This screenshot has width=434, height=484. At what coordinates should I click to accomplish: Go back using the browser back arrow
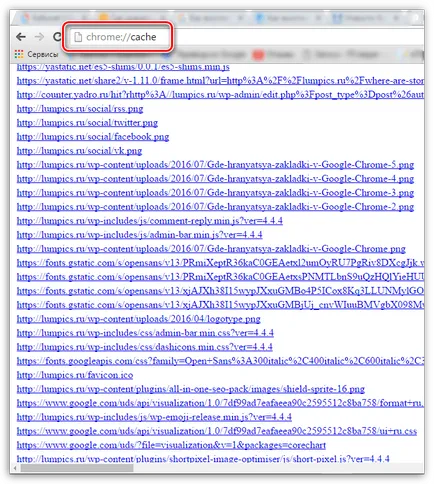pos(21,37)
